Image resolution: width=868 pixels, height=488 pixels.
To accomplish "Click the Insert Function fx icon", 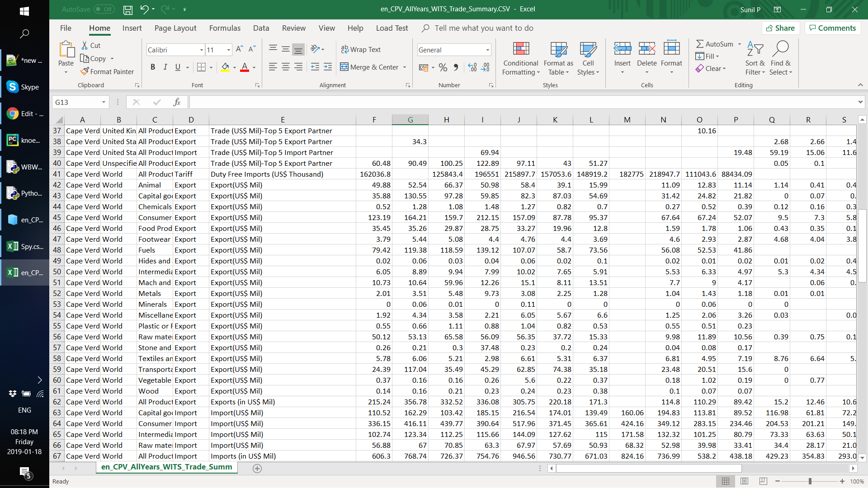I will (x=177, y=102).
